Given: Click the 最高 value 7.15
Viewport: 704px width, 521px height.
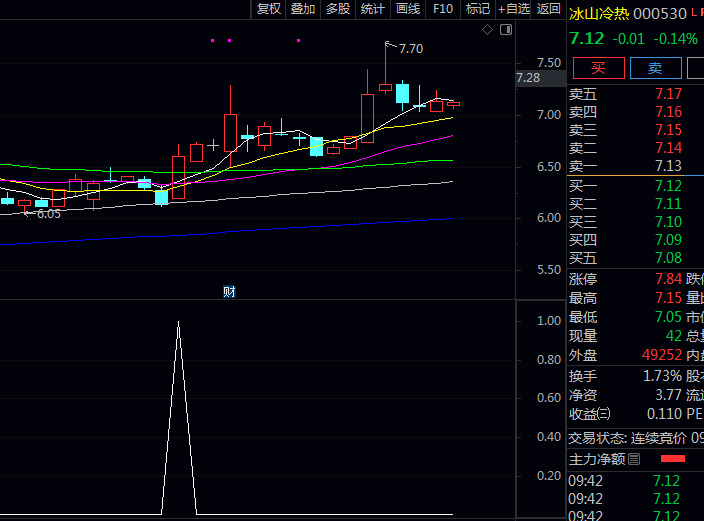Looking at the screenshot, I should [668, 298].
